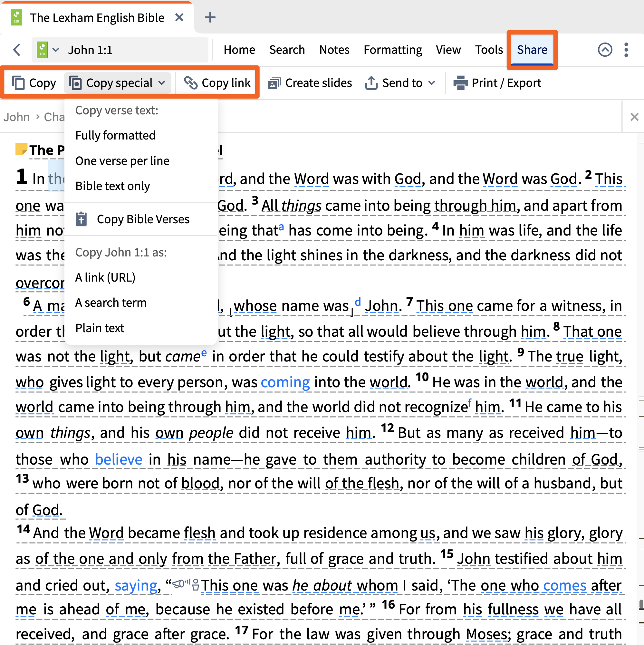Click Create slides
This screenshot has width=644, height=645.
tap(310, 83)
